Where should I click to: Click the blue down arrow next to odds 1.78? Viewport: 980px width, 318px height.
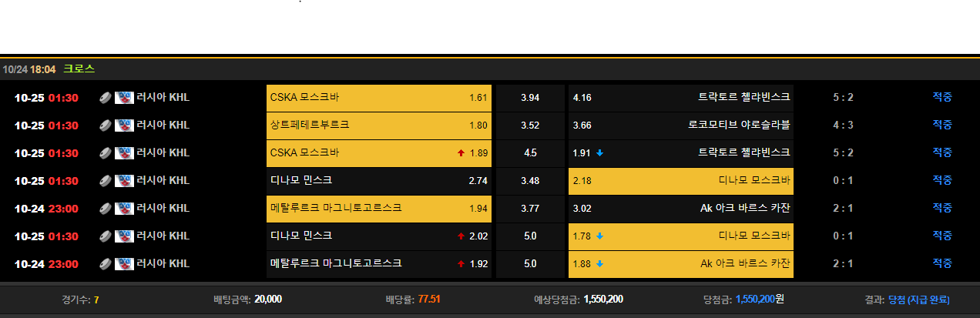[x=599, y=236]
